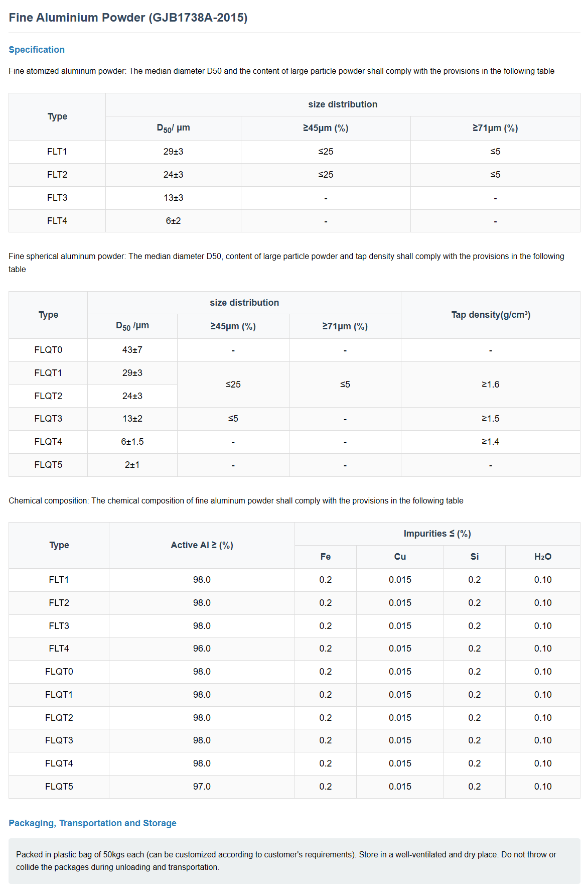
Task: Click the H₂O impurity column header
Action: (x=542, y=557)
